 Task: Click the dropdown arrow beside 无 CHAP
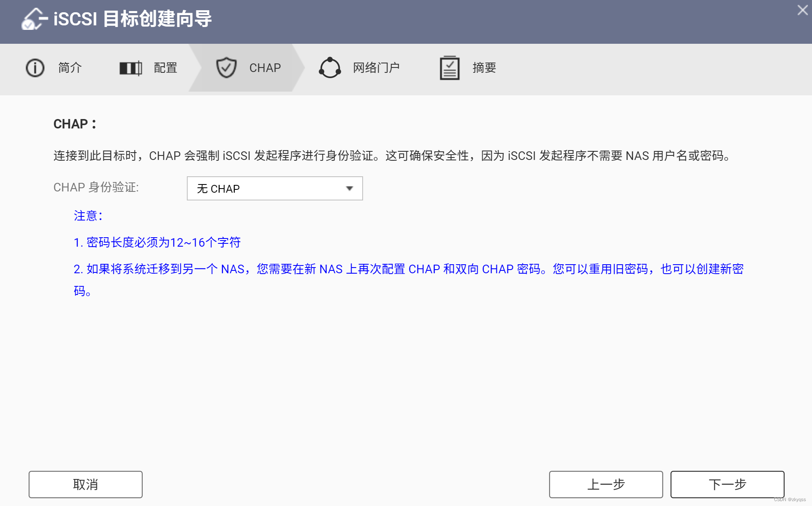point(349,188)
